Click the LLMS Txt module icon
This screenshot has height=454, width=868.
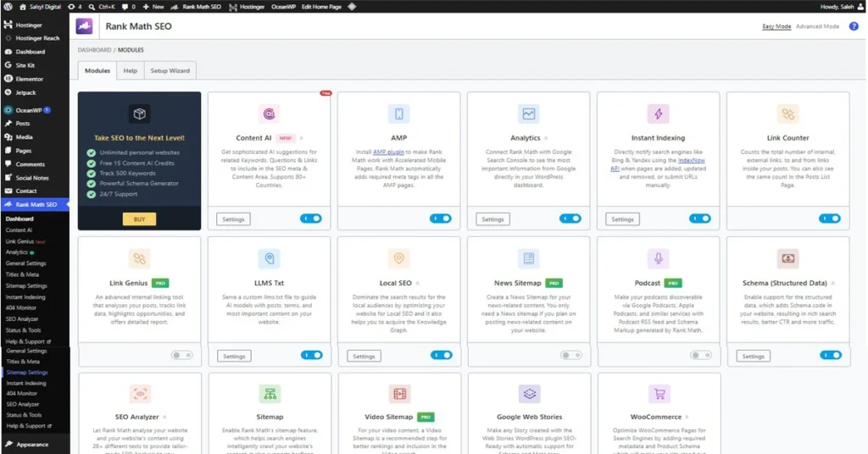coord(269,258)
